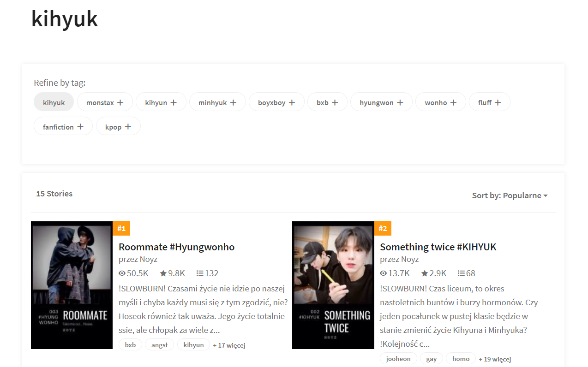
Task: Open the bxb tag under Roommate
Action: click(131, 345)
